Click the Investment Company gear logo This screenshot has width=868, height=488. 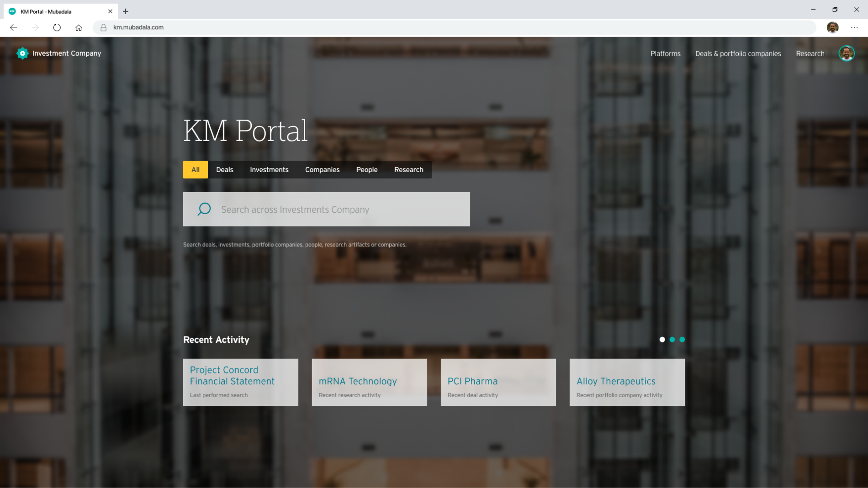(22, 53)
